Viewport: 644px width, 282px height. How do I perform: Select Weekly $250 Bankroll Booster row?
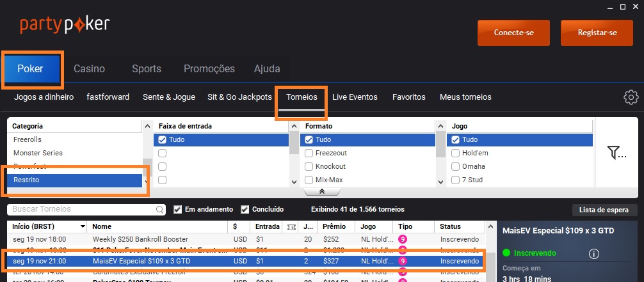pyautogui.click(x=246, y=239)
